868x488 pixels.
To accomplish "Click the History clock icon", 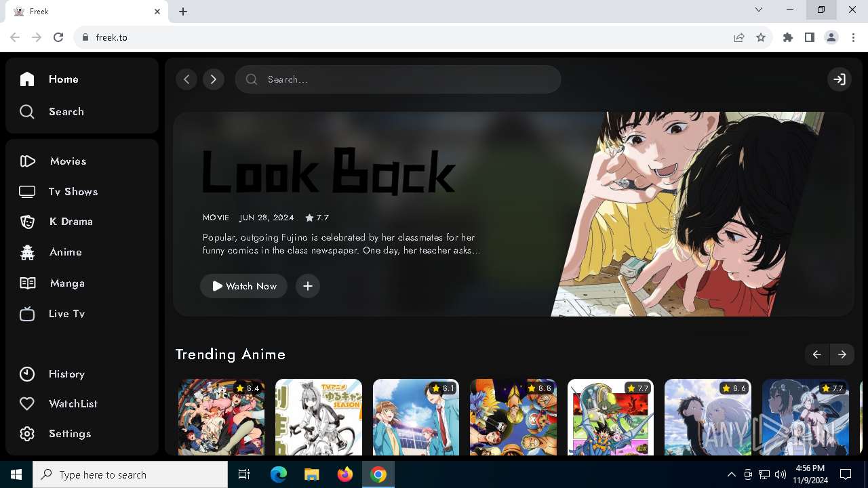I will 27,374.
